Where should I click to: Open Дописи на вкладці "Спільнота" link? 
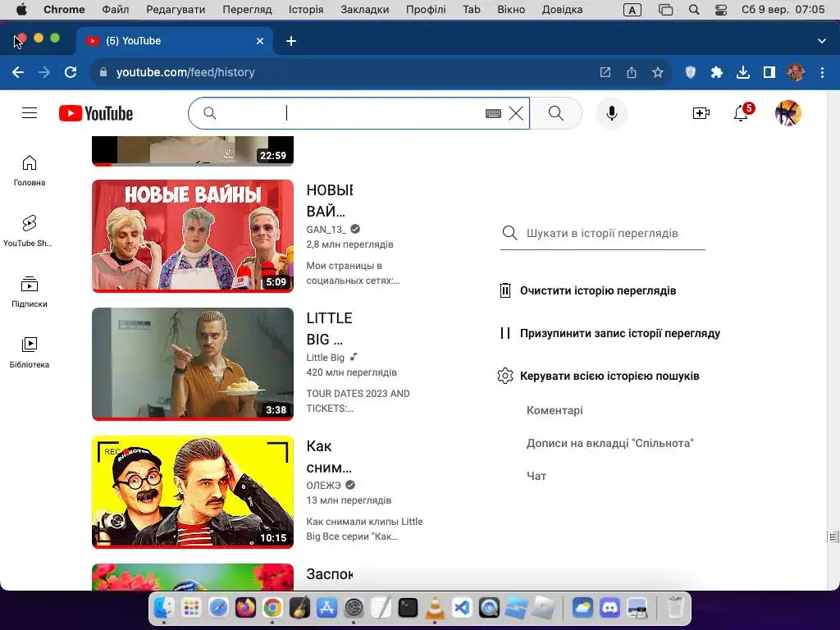609,444
